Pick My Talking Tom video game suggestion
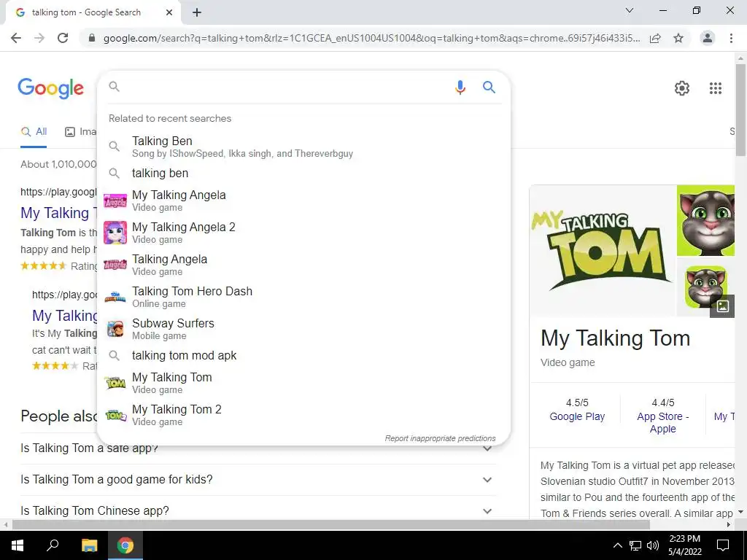747x560 pixels. click(x=303, y=383)
